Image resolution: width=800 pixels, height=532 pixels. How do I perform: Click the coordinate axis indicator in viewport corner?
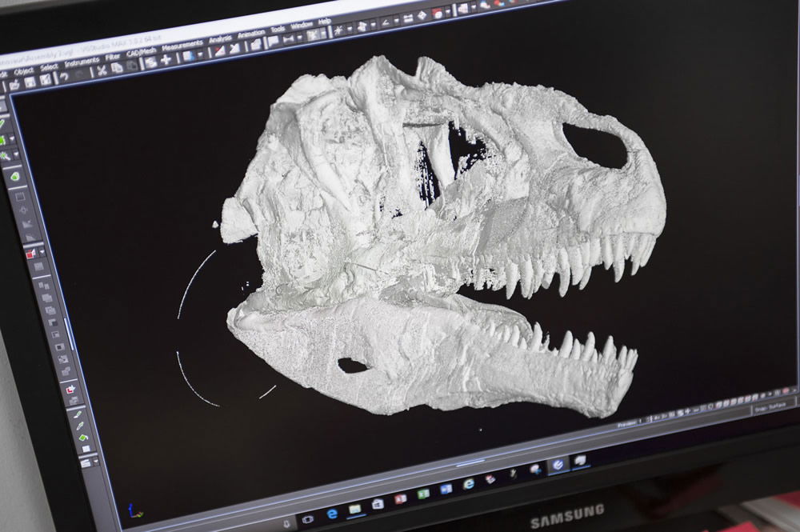point(134,510)
